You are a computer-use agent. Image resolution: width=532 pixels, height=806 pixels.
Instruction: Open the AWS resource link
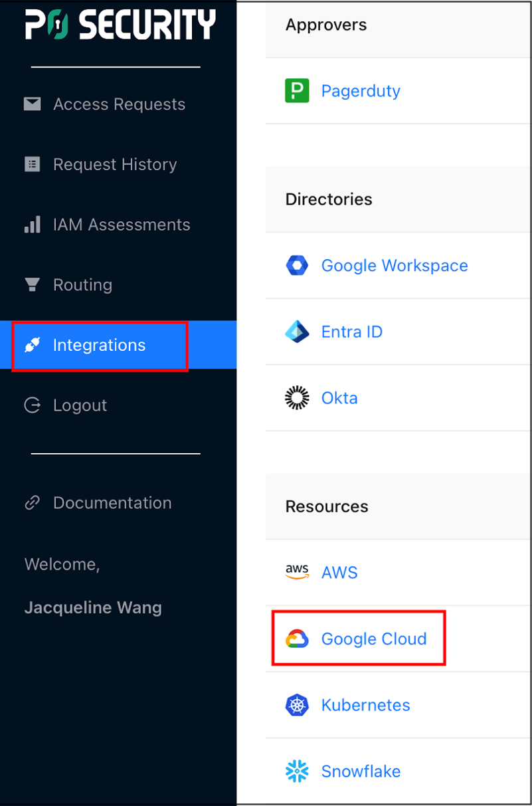click(339, 572)
